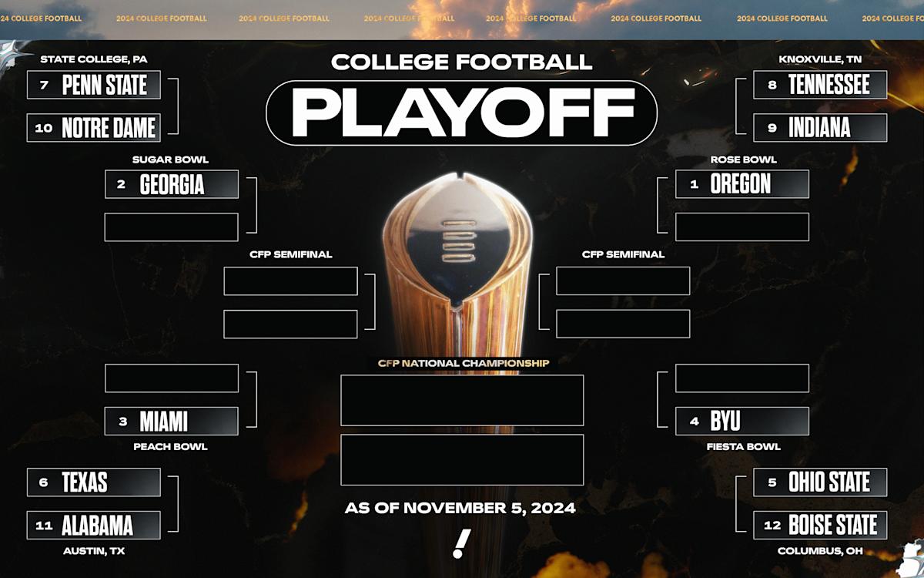Viewport: 924px width, 578px height.
Task: Click the exclamation mark logo at the bottom
Action: point(461,543)
